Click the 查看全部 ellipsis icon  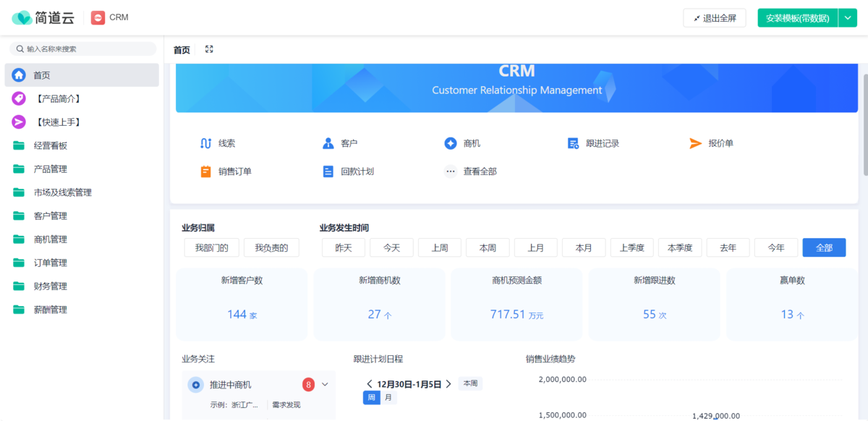point(451,171)
